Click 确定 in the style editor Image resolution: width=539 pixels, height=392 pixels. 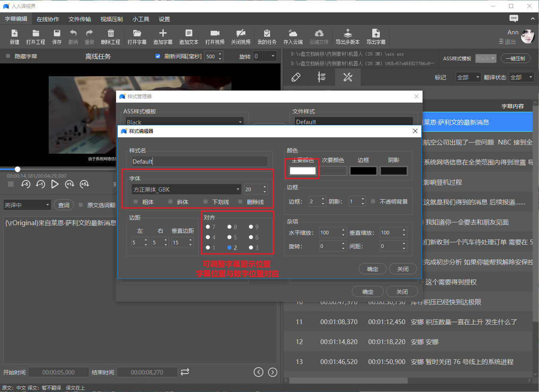373,269
